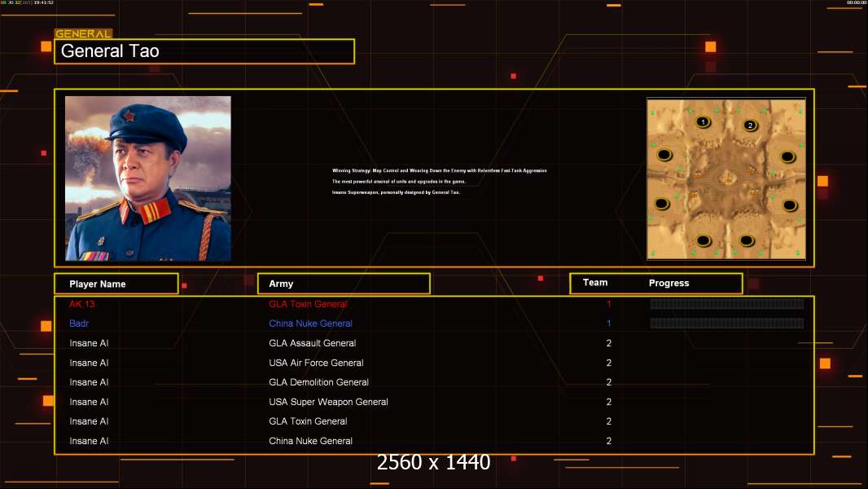Viewport: 868px width, 489px height.
Task: Select player name AK 13
Action: point(82,304)
